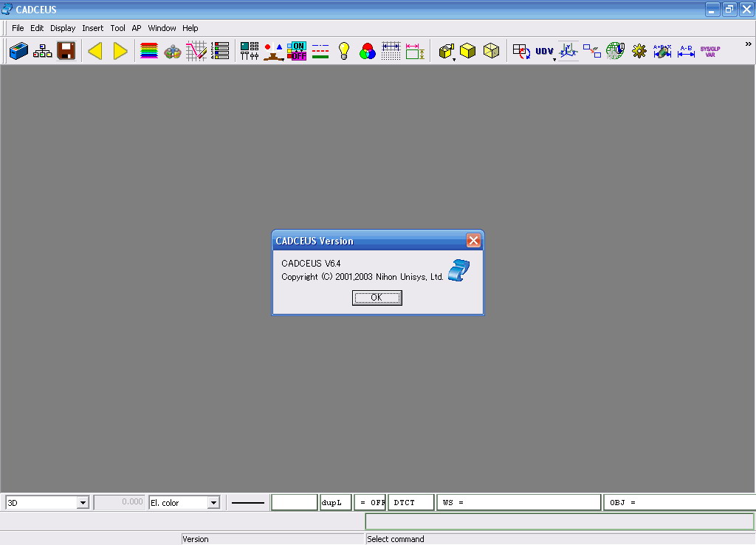Open the Window menu

click(x=162, y=28)
